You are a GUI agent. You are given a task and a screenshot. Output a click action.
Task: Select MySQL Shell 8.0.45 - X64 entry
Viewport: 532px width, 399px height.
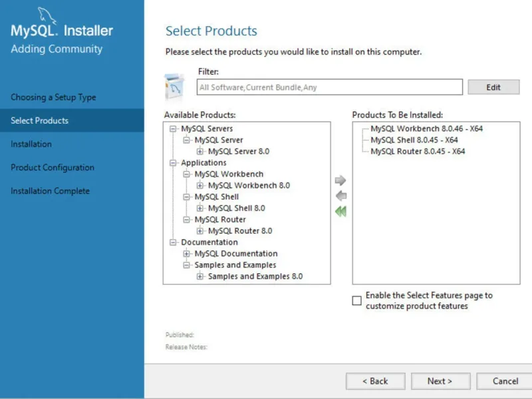click(414, 140)
